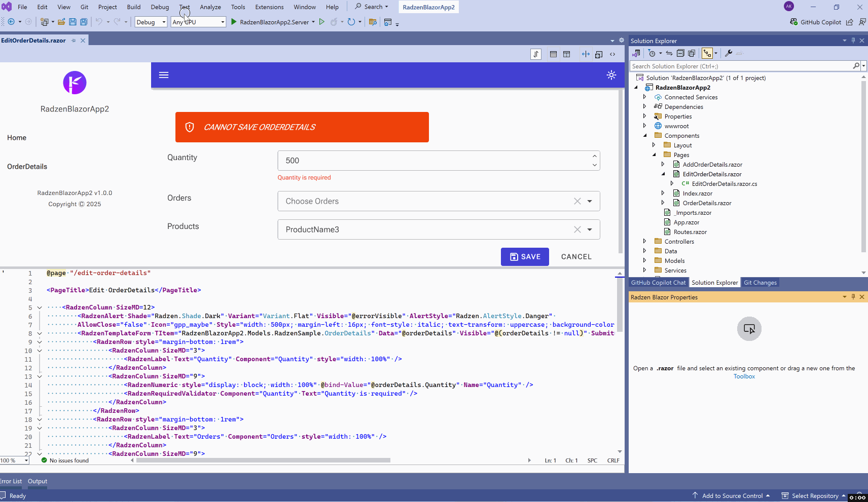
Task: Click Home in the preview sidebar
Action: 17,138
